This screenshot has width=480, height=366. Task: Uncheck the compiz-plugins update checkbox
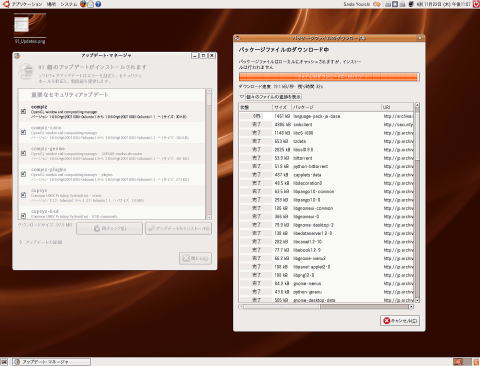tap(23, 174)
